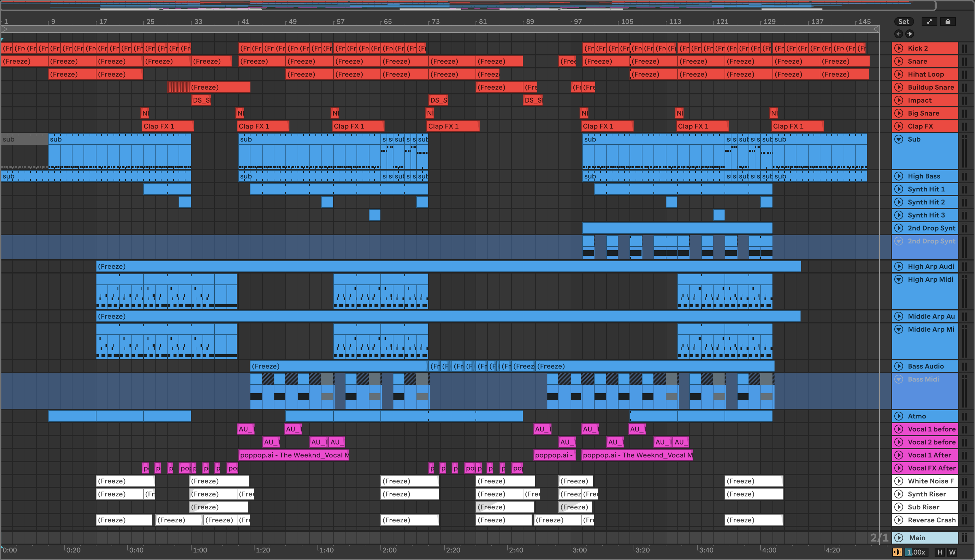Screen dimensions: 975x560
Task: Click bar 129 on the beat ruler
Action: (x=769, y=22)
